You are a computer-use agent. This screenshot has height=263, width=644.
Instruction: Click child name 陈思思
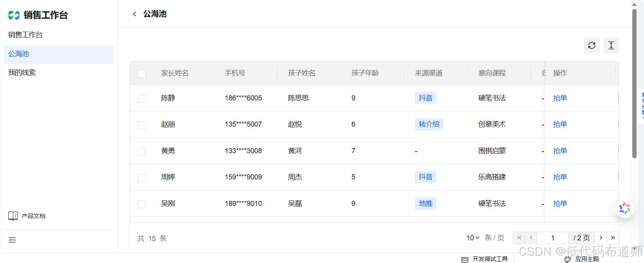[x=298, y=98]
